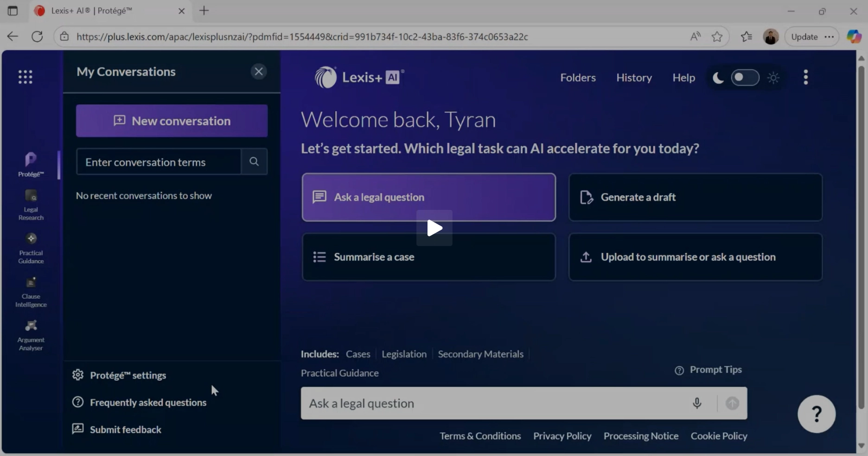Open Practical Guidance in the sidebar
The width and height of the screenshot is (868, 456).
(x=31, y=248)
